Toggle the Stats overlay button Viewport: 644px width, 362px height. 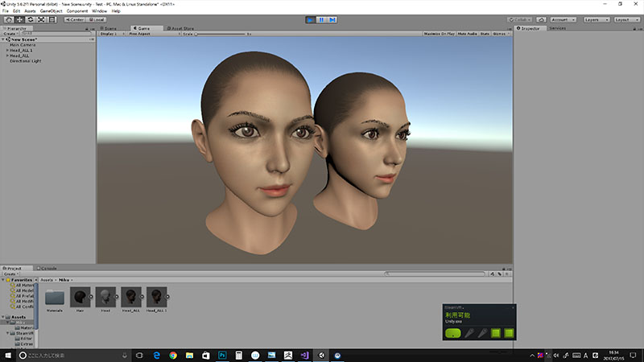click(x=485, y=34)
